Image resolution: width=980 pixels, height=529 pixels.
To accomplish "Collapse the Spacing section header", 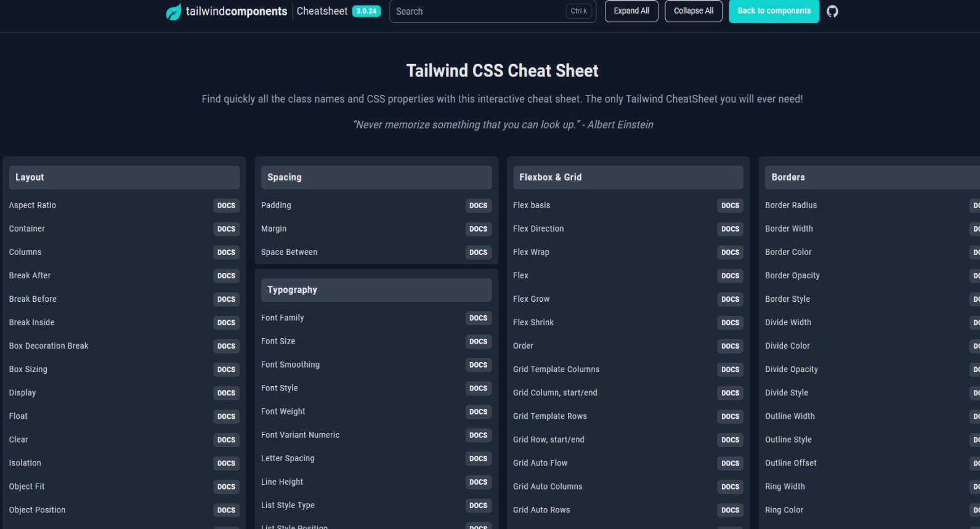I will [x=376, y=177].
